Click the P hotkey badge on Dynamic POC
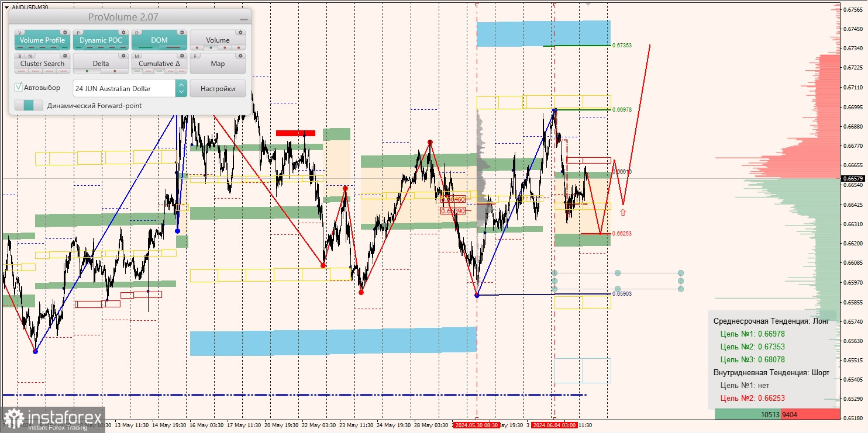The width and height of the screenshot is (868, 433). (x=78, y=33)
